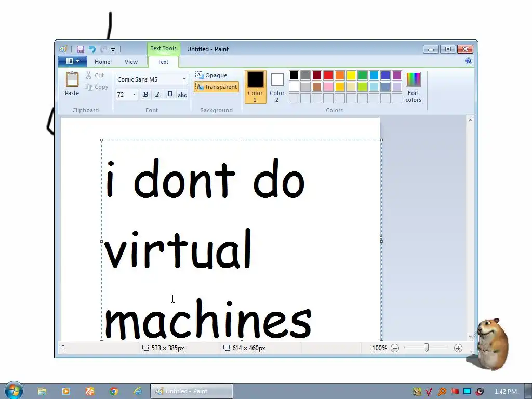This screenshot has width=532, height=399.
Task: Open Paint Help question mark icon
Action: 469,61
